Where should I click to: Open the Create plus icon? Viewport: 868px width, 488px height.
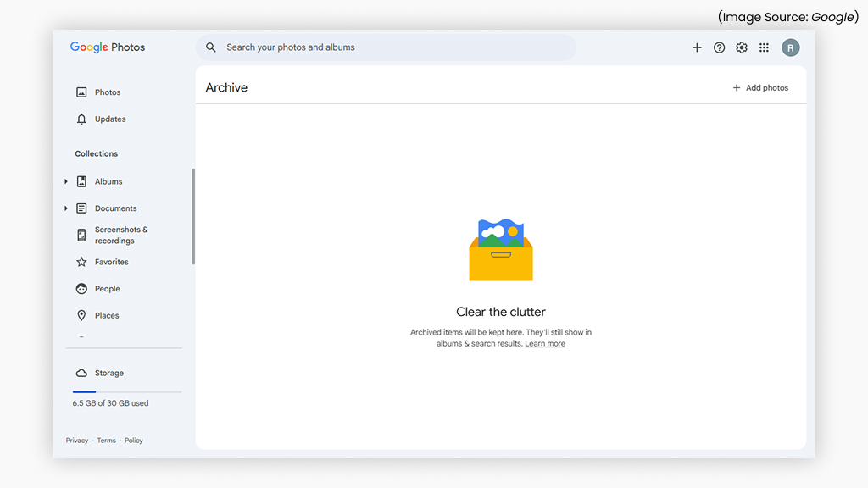[x=697, y=47]
